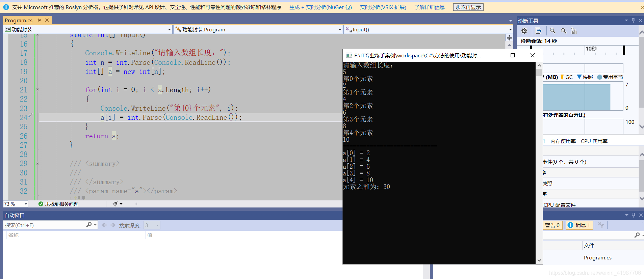Click Build + live analysis (NuGet package) link
Screen dimensions: 644x279
(x=320, y=7)
